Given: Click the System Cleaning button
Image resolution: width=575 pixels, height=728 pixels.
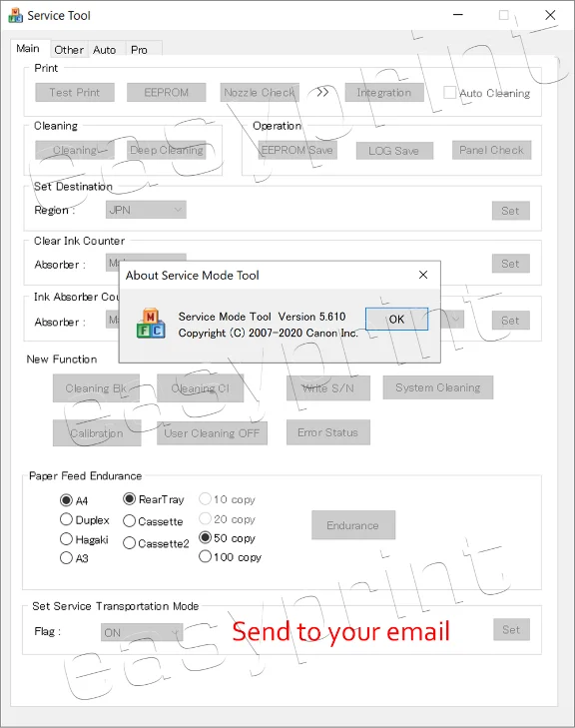Looking at the screenshot, I should (437, 387).
